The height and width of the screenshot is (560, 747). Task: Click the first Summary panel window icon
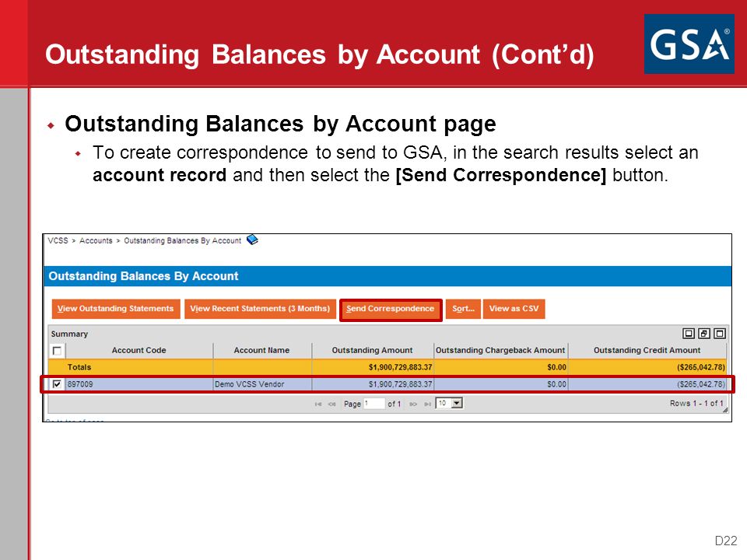pos(688,334)
